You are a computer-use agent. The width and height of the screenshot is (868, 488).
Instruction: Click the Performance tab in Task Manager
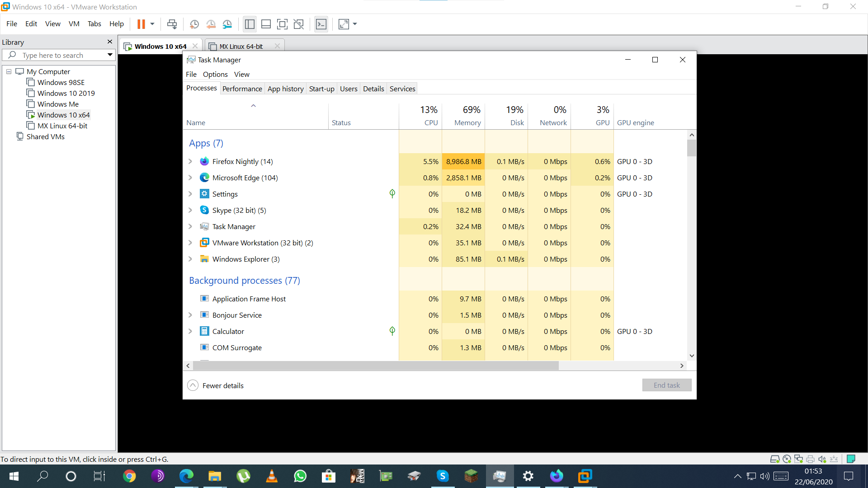coord(242,89)
